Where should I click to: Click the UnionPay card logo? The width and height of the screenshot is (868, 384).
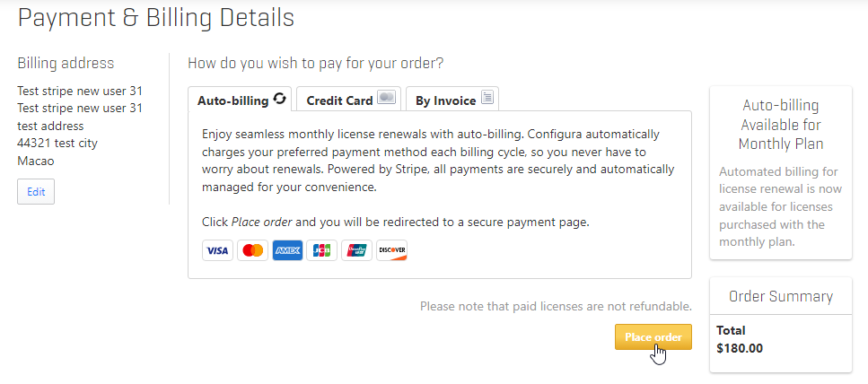pyautogui.click(x=356, y=250)
